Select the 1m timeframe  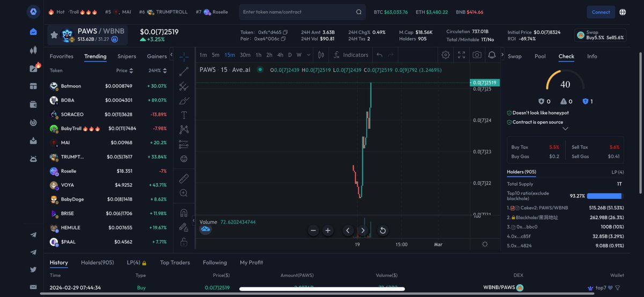click(x=203, y=55)
